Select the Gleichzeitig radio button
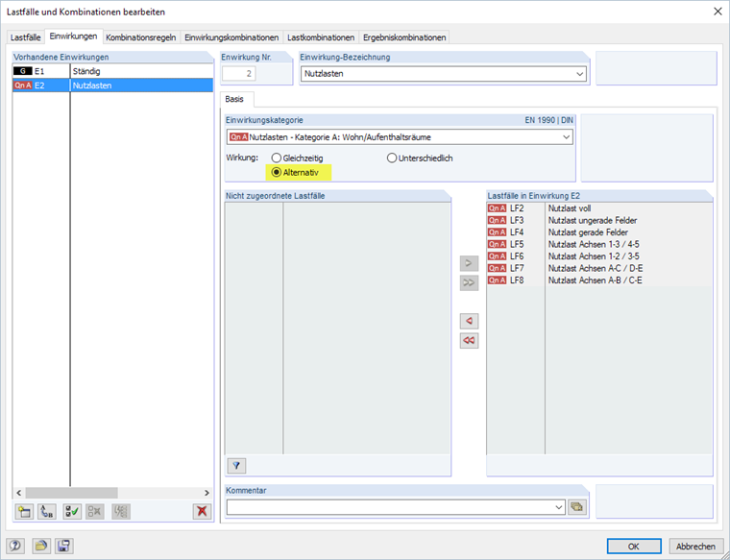 click(277, 158)
